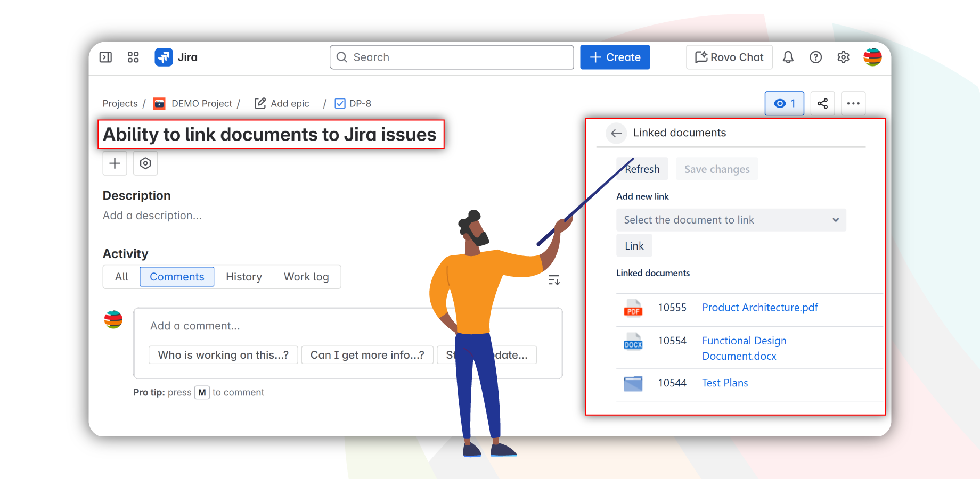Open Projects breadcrumb

pyautogui.click(x=120, y=103)
